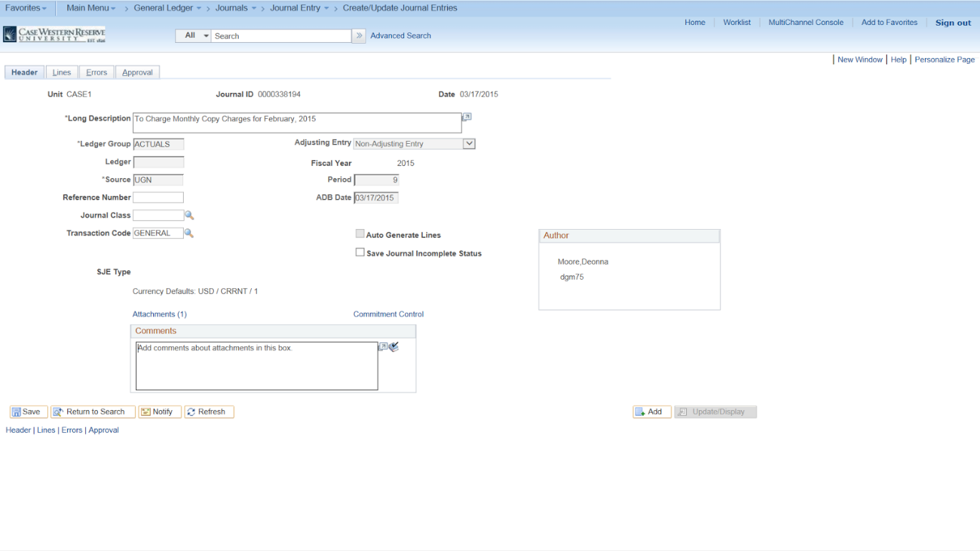Switch to the Approval tab
The height and width of the screenshot is (551, 980).
(137, 72)
